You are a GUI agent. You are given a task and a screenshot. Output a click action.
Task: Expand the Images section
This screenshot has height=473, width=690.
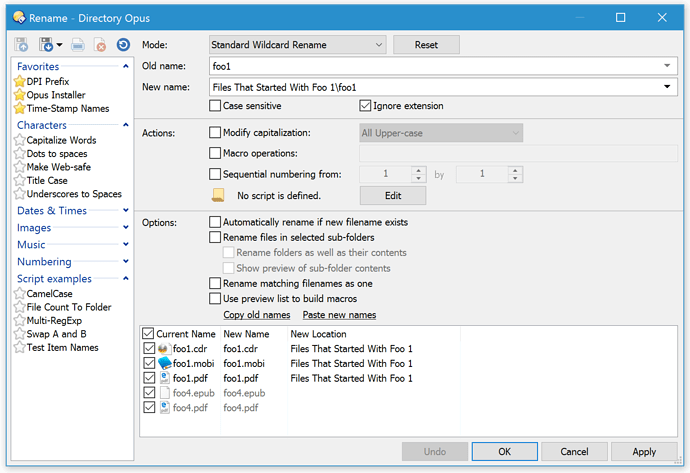[126, 227]
